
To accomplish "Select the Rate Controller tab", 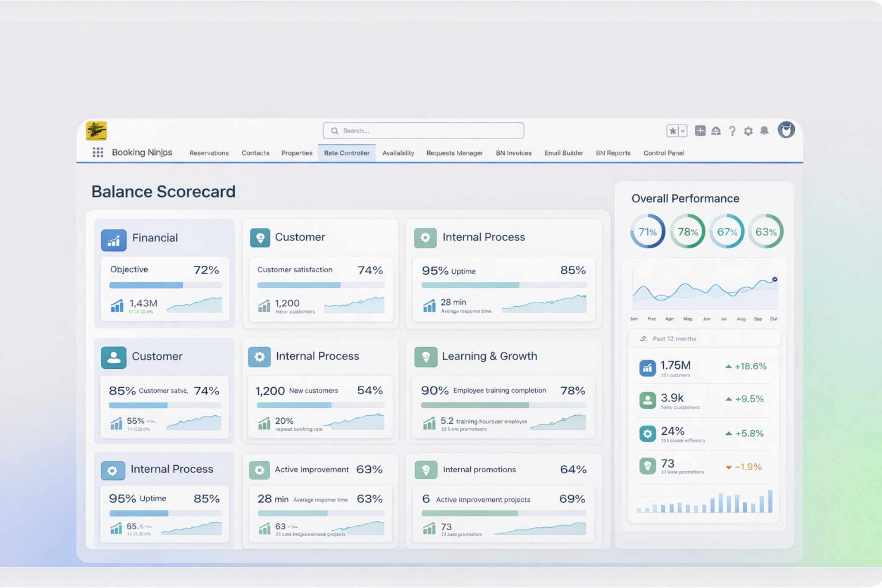I will [347, 153].
